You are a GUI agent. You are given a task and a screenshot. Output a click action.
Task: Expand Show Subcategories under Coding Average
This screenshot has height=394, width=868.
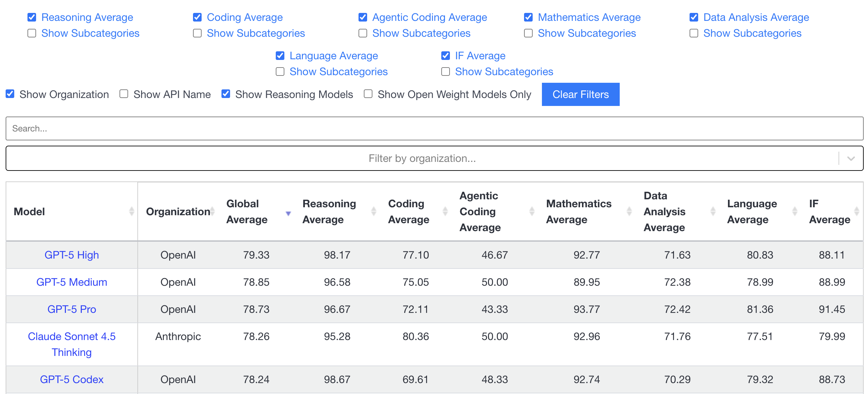(x=197, y=33)
